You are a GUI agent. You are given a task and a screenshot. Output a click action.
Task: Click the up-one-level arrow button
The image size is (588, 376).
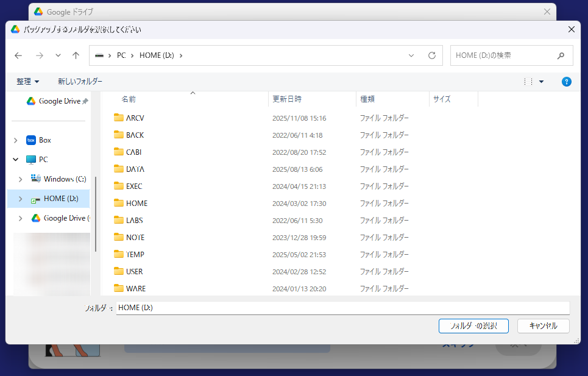[x=76, y=55]
